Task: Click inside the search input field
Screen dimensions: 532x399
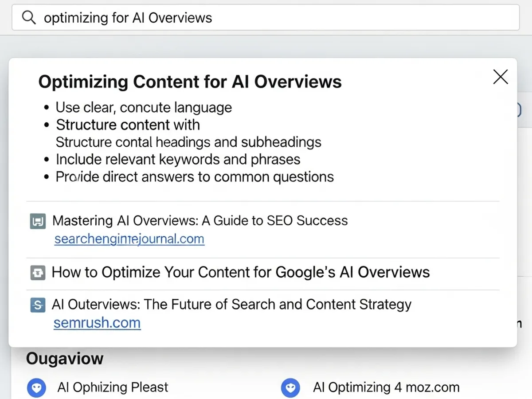Action: (266, 17)
